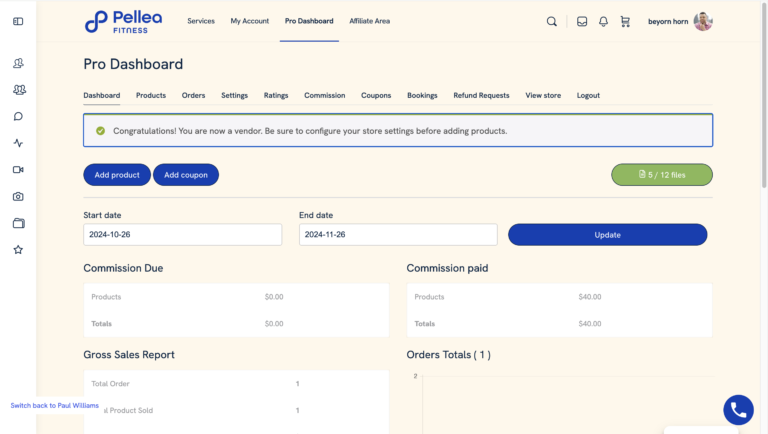Select the Dashboard tab
The image size is (768, 434).
101,96
